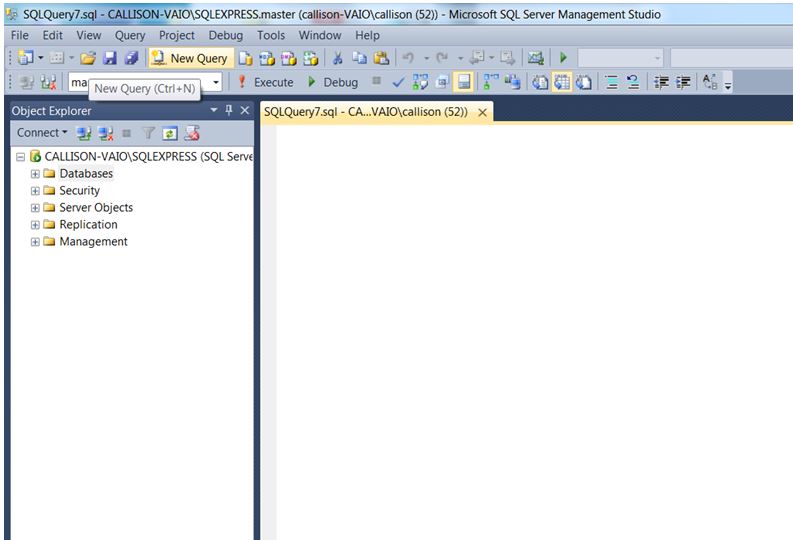The height and width of the screenshot is (540, 793).
Task: Click the Activity Monitor icon
Action: click(x=536, y=58)
